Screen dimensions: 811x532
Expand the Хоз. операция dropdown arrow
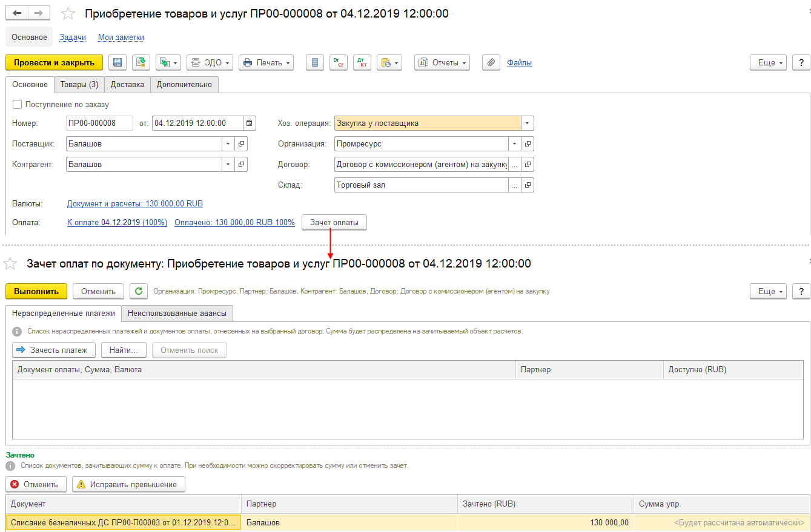(528, 123)
